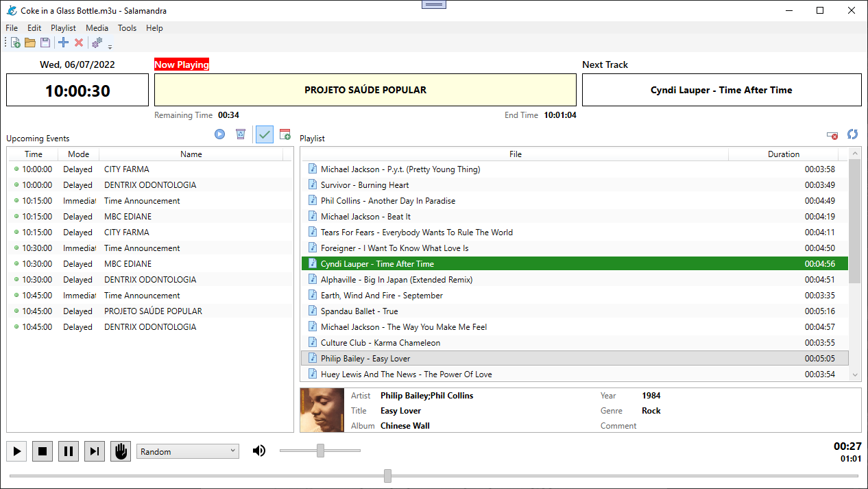The image size is (868, 489).
Task: Select Alphaville - Big In Japan track
Action: coord(575,280)
